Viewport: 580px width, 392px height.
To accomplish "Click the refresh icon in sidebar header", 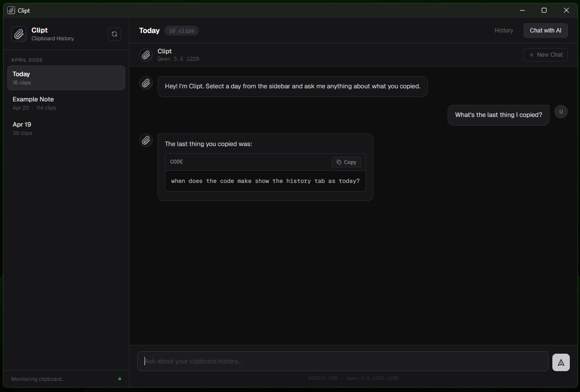I will (x=114, y=34).
